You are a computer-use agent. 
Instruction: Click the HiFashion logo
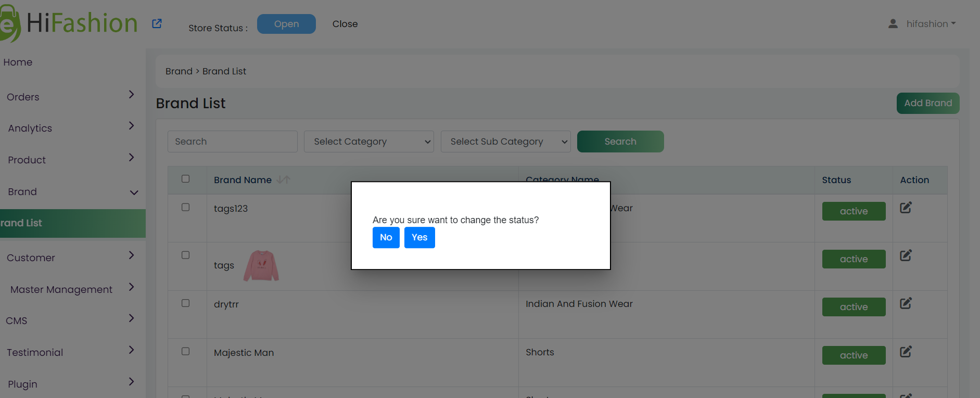click(x=69, y=23)
